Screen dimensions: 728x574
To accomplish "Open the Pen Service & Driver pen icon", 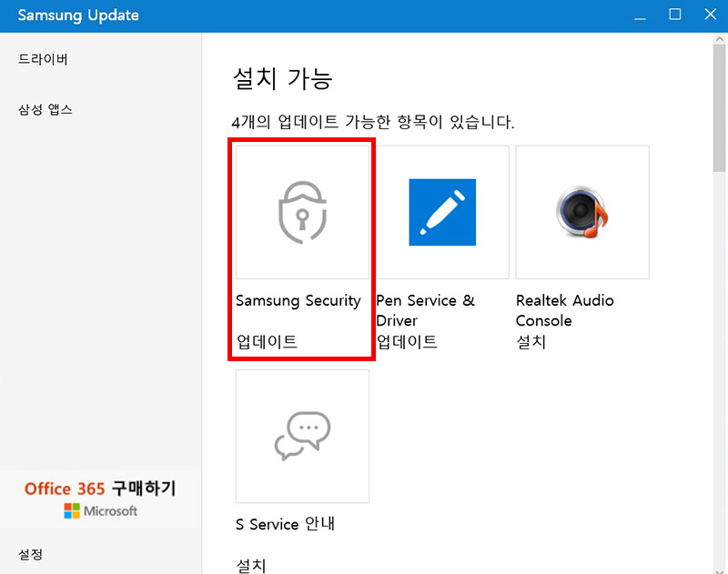I will pyautogui.click(x=442, y=213).
